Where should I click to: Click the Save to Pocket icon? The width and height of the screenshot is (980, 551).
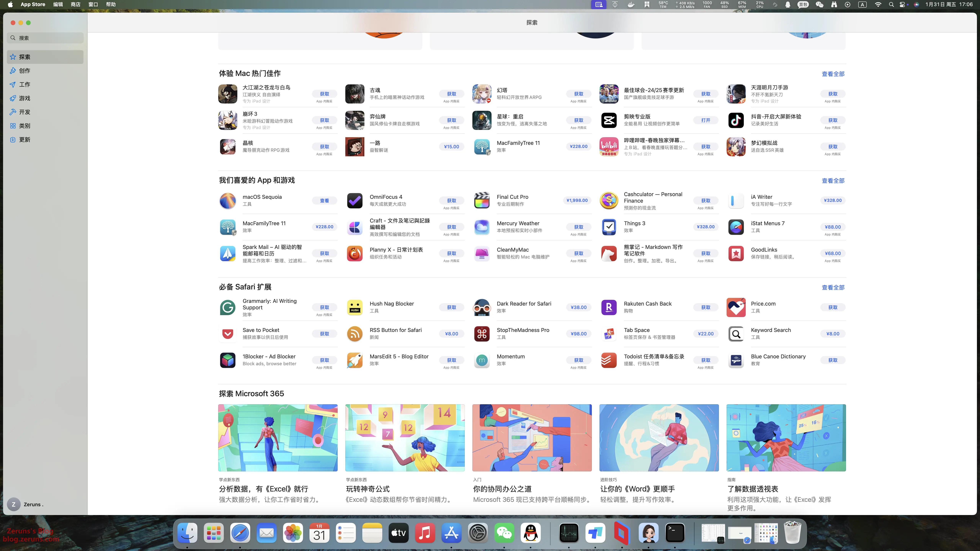pos(228,334)
